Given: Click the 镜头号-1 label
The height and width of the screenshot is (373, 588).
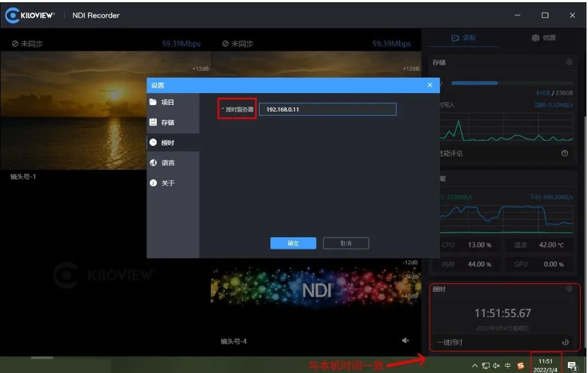Looking at the screenshot, I should click(x=23, y=176).
